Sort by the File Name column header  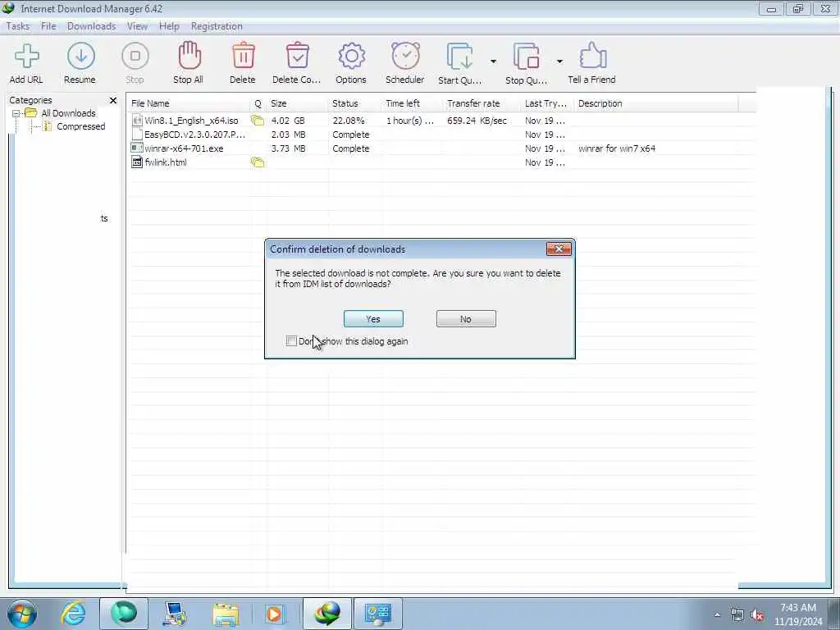(x=189, y=103)
